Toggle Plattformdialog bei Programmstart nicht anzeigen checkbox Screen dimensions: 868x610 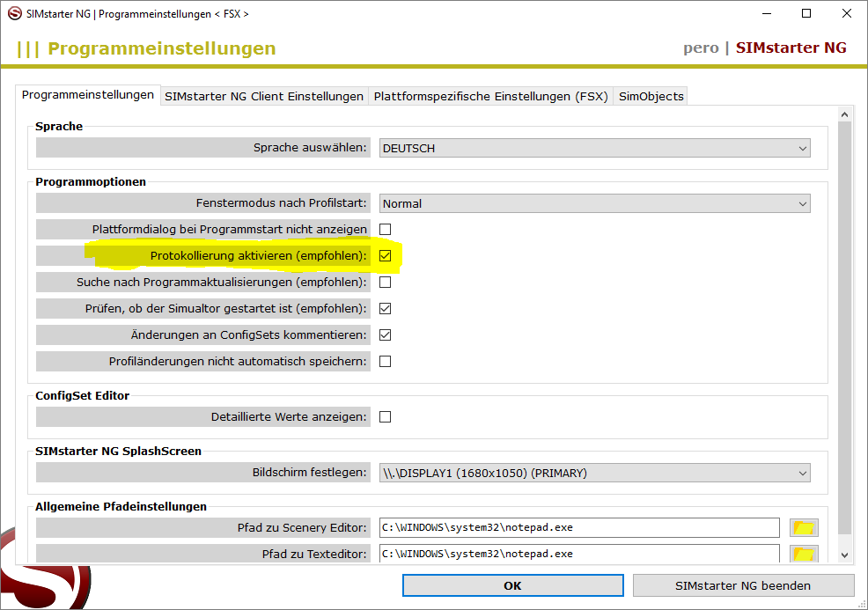point(386,229)
